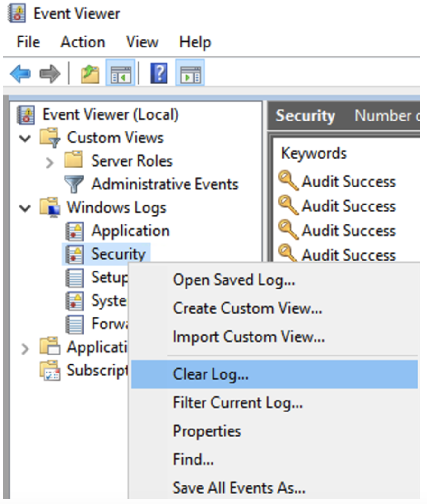Click the Event Viewer (Local) root icon
The width and height of the screenshot is (427, 504).
click(x=26, y=115)
